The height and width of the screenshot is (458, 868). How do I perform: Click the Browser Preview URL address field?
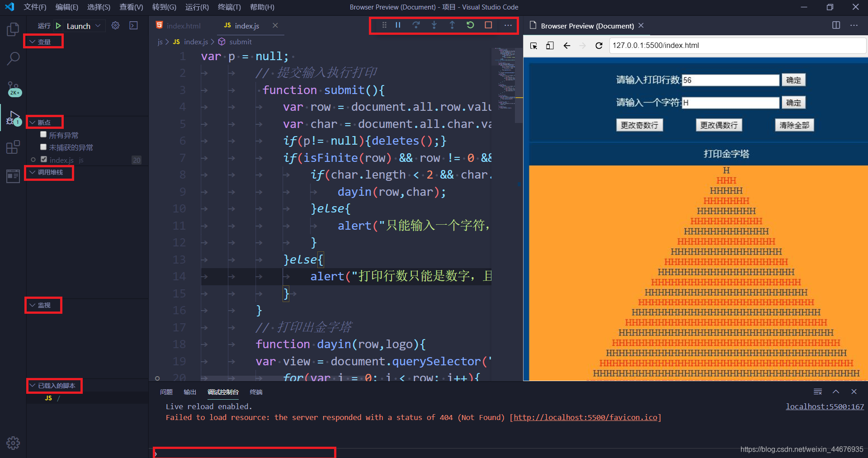737,46
